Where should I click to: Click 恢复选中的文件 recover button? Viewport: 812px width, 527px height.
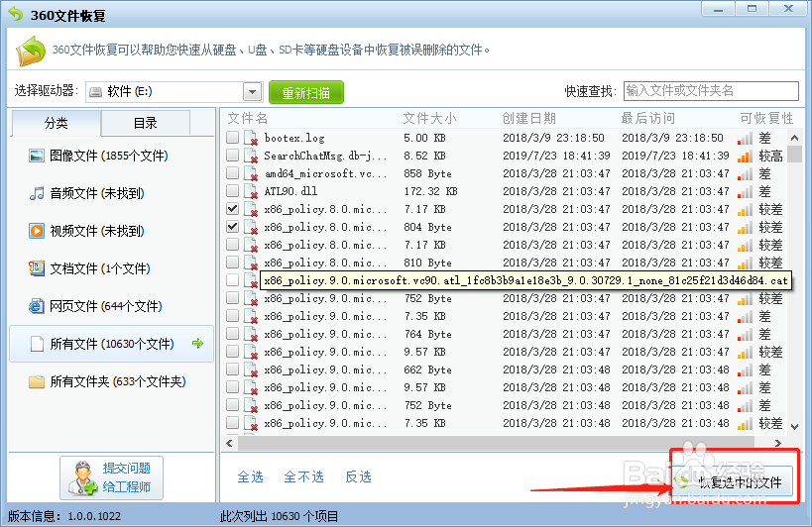(733, 482)
